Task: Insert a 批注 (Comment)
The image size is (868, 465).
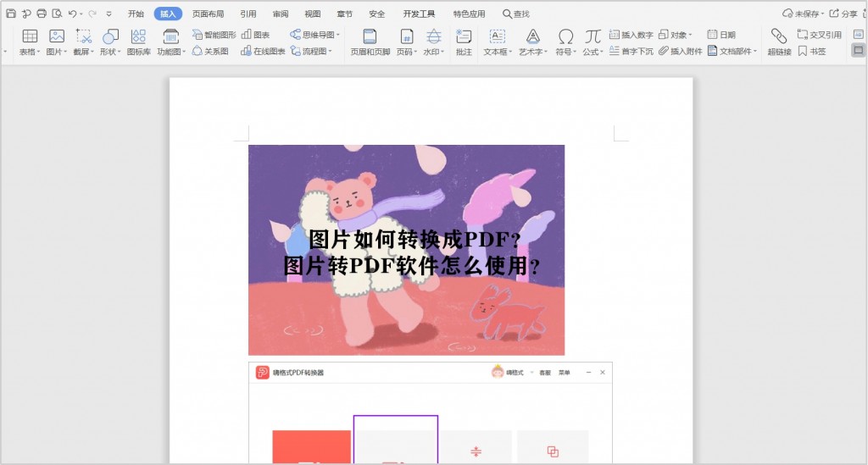Action: 464,42
